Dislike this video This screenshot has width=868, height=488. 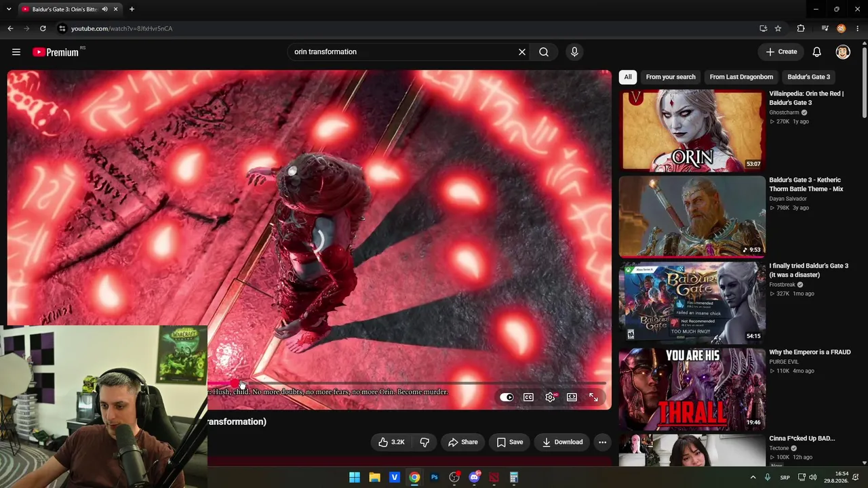pyautogui.click(x=425, y=442)
